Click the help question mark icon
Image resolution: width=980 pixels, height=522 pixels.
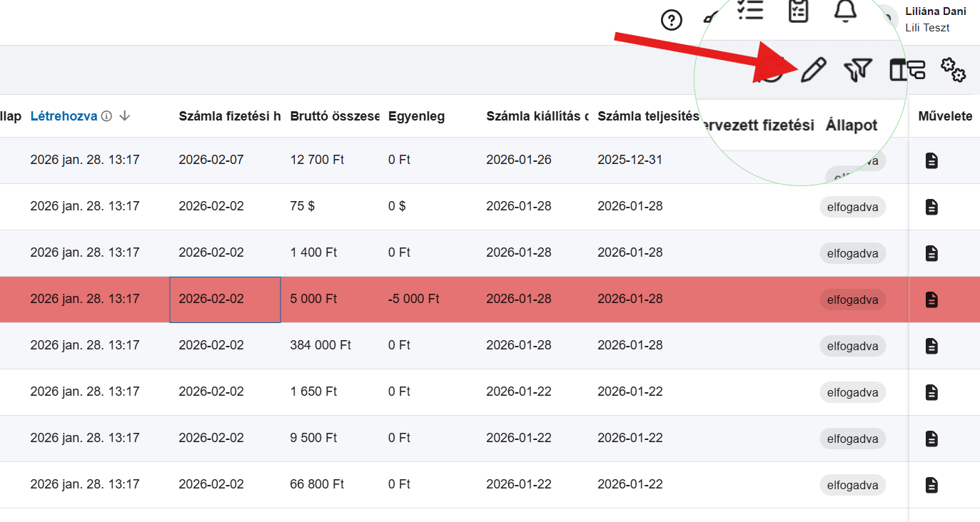[672, 20]
